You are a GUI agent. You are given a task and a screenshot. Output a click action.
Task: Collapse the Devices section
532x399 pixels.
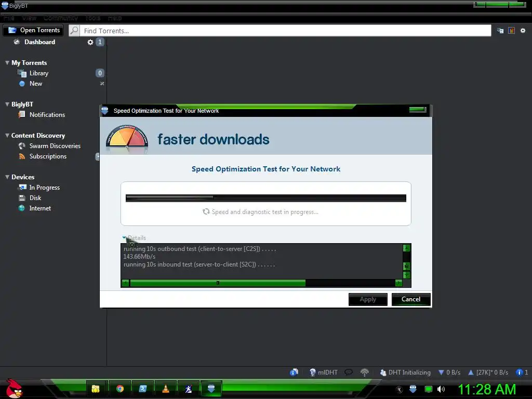point(7,177)
